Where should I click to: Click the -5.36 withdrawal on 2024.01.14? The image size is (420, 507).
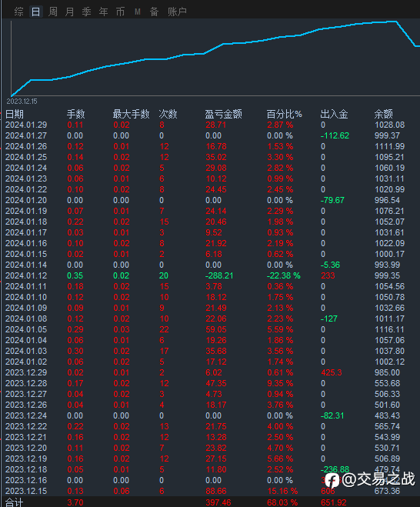(x=330, y=265)
